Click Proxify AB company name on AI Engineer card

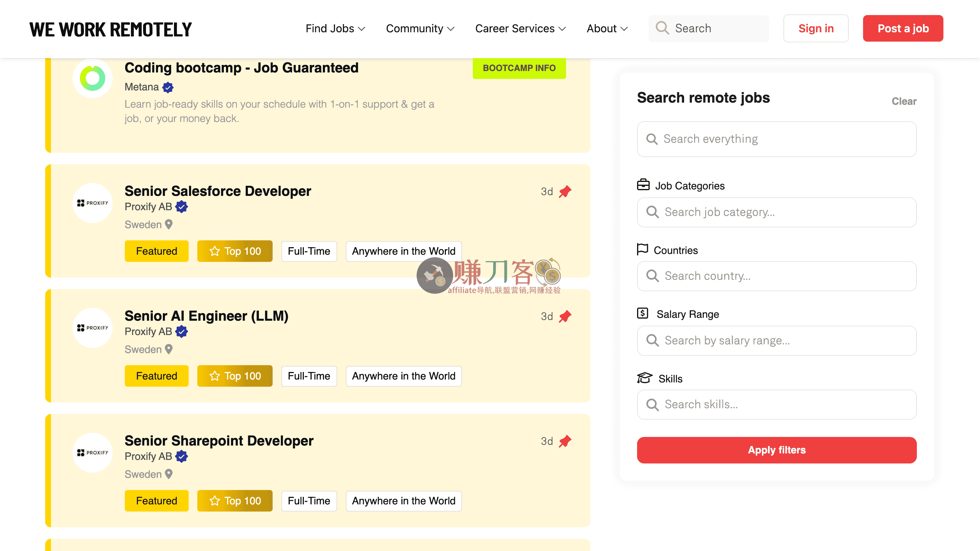[149, 331]
